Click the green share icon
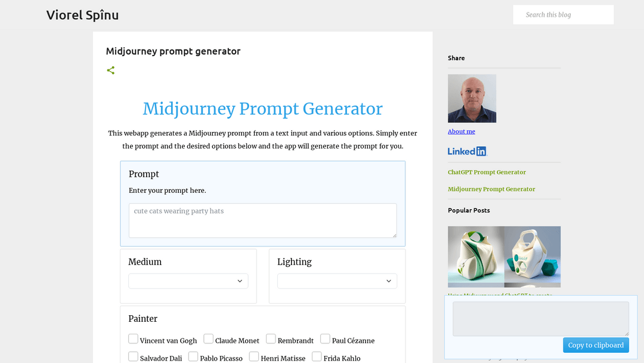Image resolution: width=644 pixels, height=363 pixels. pyautogui.click(x=110, y=70)
